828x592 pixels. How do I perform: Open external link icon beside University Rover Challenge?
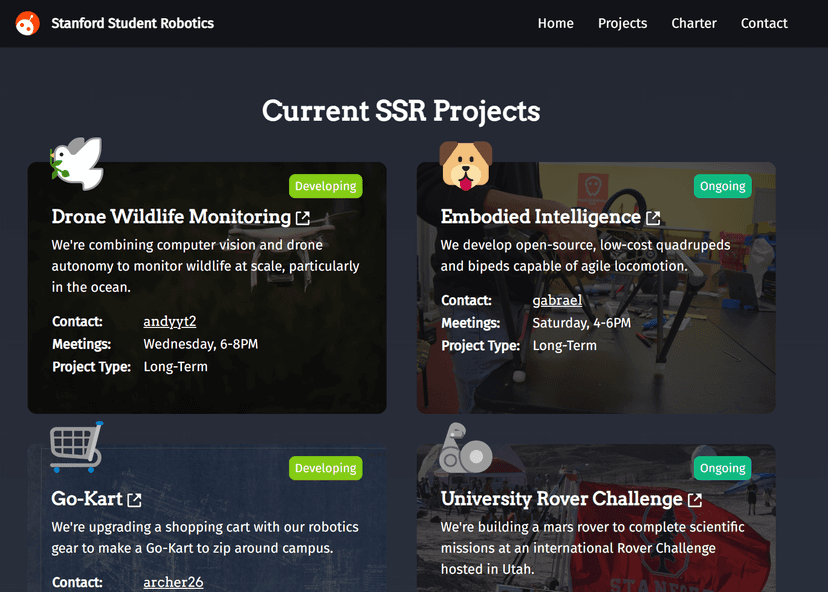[695, 500]
